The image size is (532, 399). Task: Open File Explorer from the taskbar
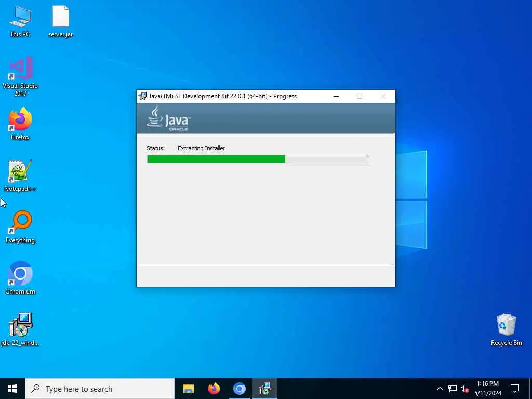[188, 389]
